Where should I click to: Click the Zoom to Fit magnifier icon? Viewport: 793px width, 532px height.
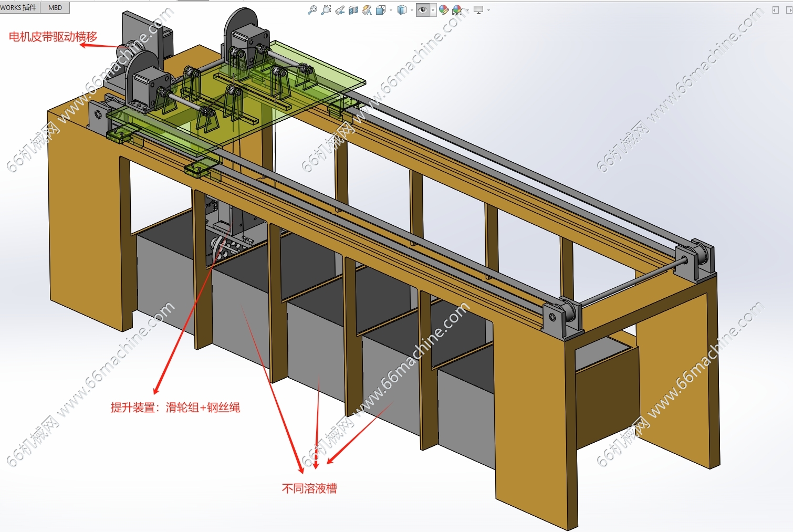(312, 10)
